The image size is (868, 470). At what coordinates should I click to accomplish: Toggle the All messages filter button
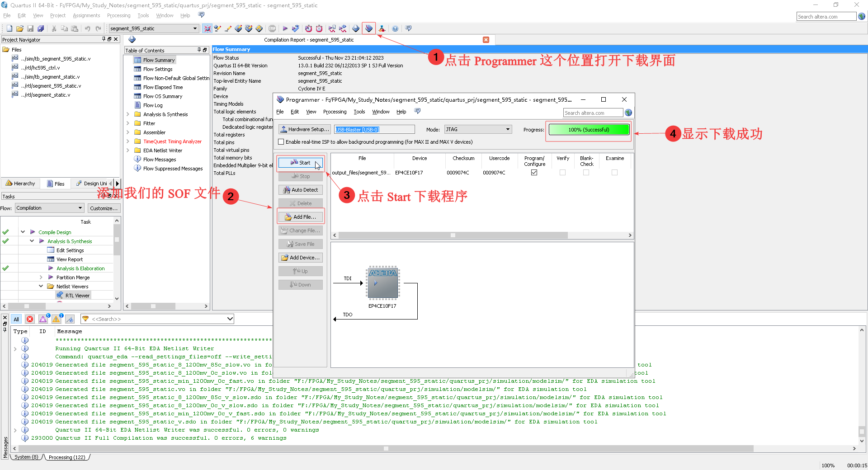tap(16, 319)
